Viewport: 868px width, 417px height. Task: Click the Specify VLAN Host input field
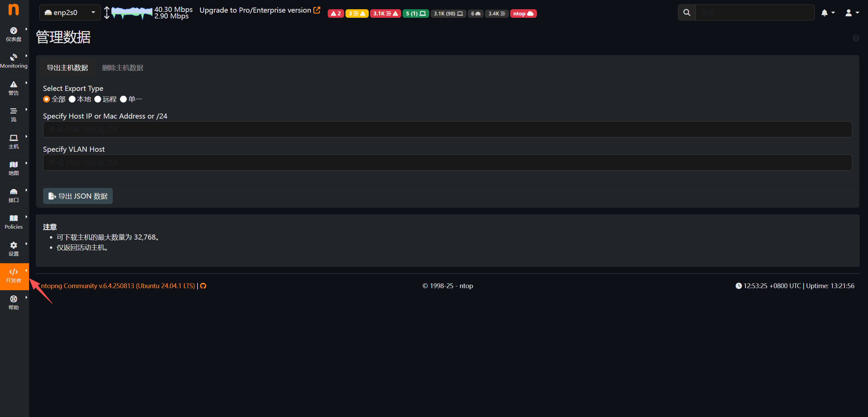click(x=447, y=163)
